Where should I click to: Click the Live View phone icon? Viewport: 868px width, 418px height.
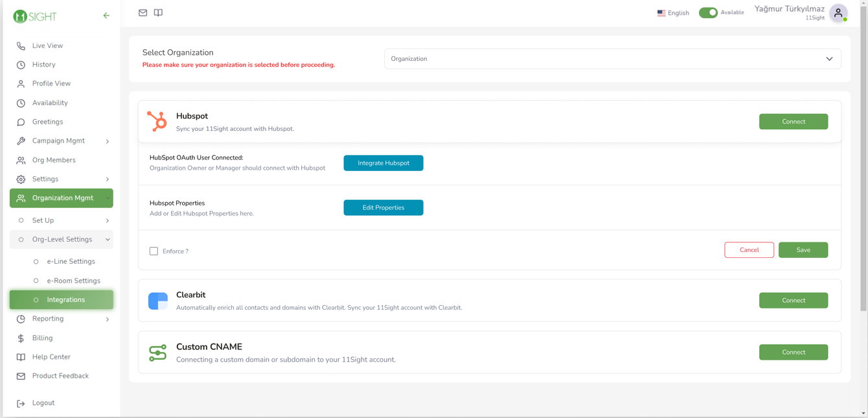click(x=21, y=46)
